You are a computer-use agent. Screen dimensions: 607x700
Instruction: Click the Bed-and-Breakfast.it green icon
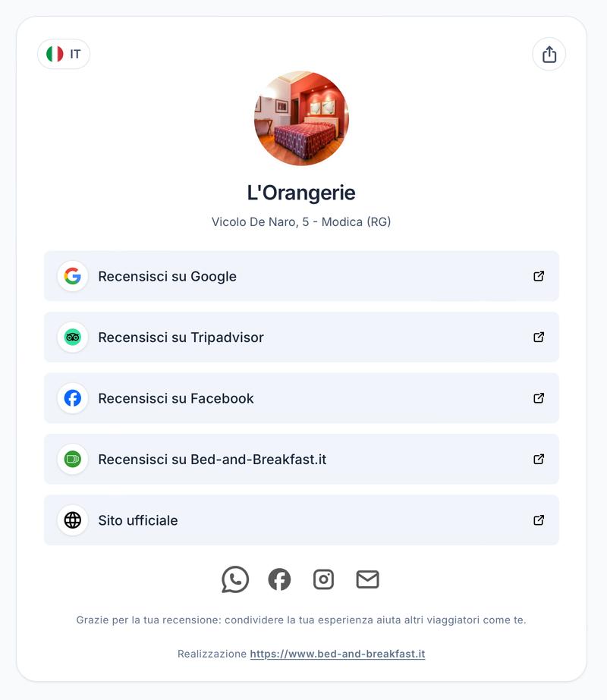[73, 459]
